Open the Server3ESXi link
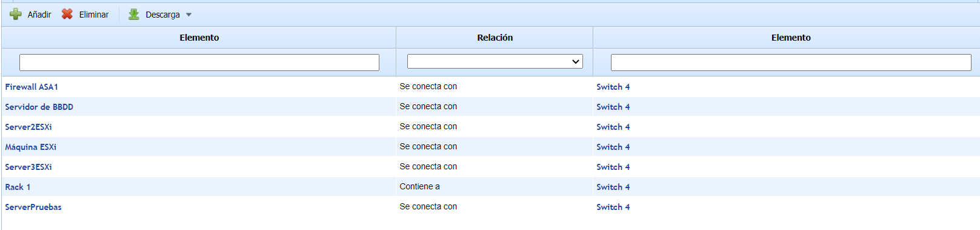Viewport: 980px width, 230px height. click(28, 167)
